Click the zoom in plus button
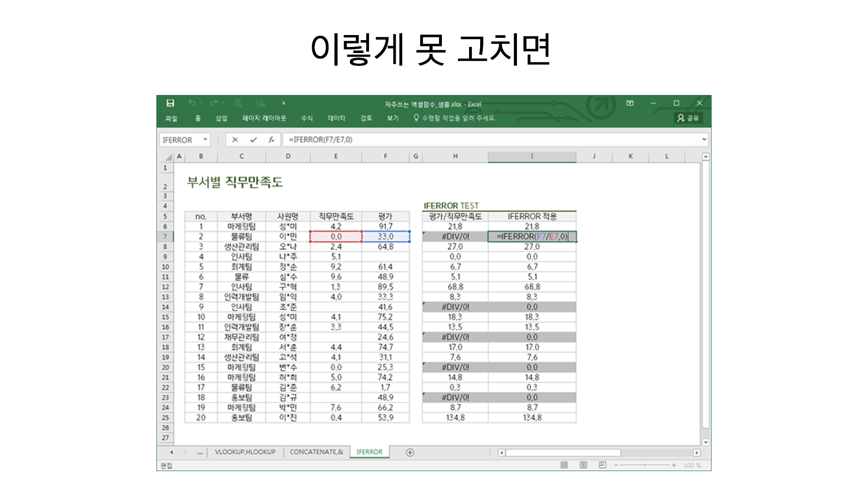868x485 pixels. coord(674,465)
